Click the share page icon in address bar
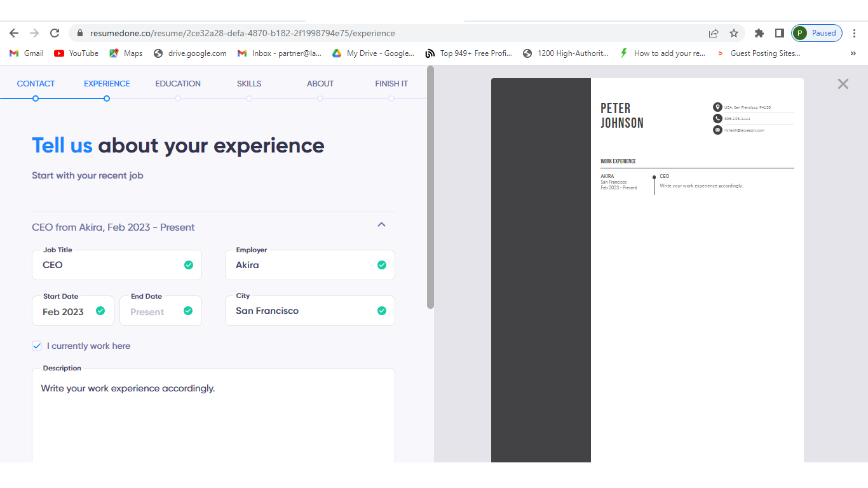This screenshot has width=868, height=488. pyautogui.click(x=714, y=33)
